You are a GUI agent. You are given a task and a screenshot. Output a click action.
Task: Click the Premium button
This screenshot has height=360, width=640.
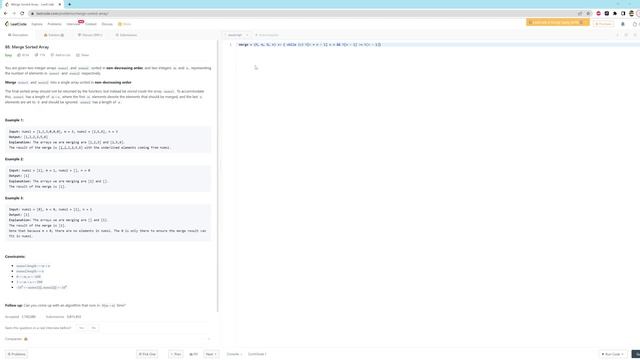pyautogui.click(x=603, y=24)
